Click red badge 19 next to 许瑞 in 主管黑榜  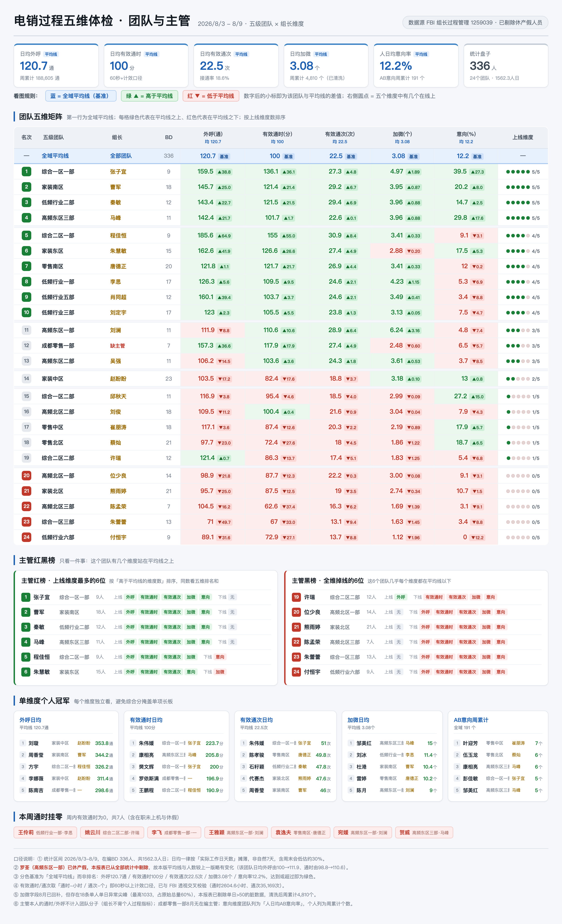coord(296,597)
